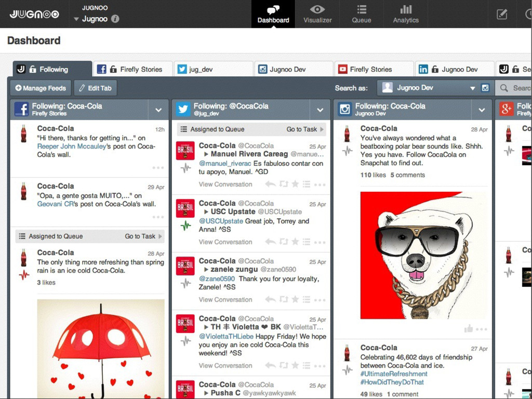Viewport: 532px width, 399px height.
Task: Click sentiment icon on beatboxing polar bear post
Action: [x=347, y=151]
